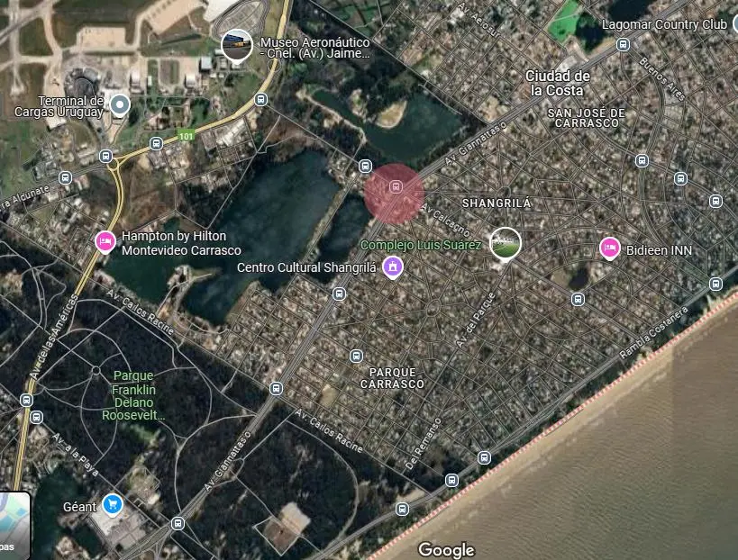Open the Complejo Luis Suárez photo marker
738x560 pixels.
click(506, 244)
